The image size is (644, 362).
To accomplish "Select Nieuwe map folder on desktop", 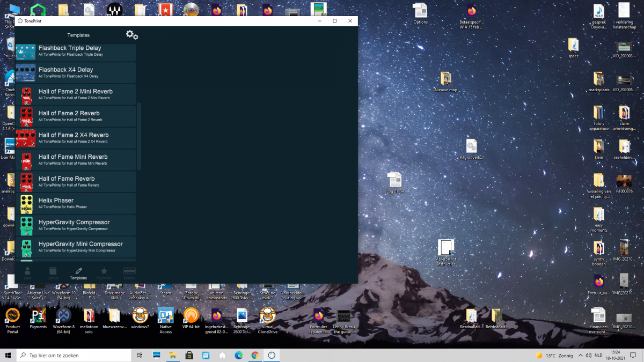I will pos(446,82).
